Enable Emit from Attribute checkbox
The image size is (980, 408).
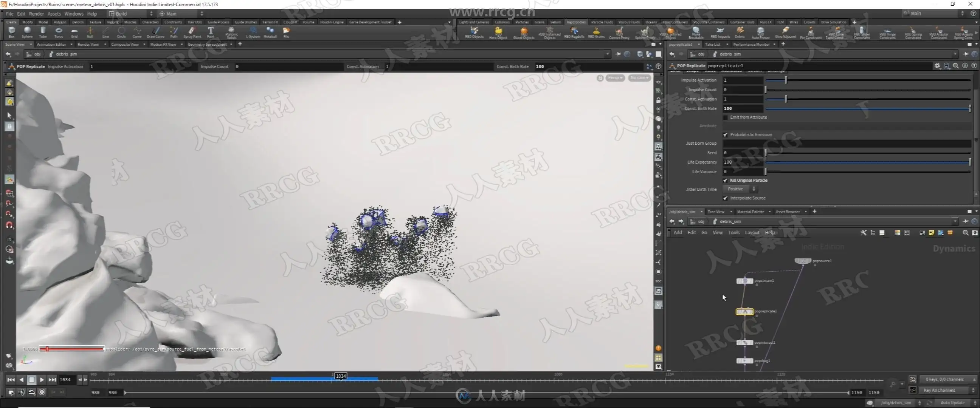coord(725,117)
